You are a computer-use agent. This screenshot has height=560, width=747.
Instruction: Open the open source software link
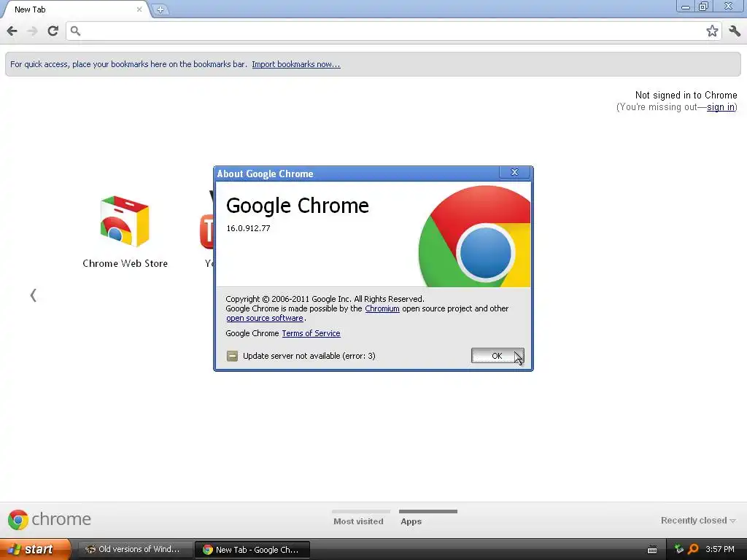click(264, 318)
